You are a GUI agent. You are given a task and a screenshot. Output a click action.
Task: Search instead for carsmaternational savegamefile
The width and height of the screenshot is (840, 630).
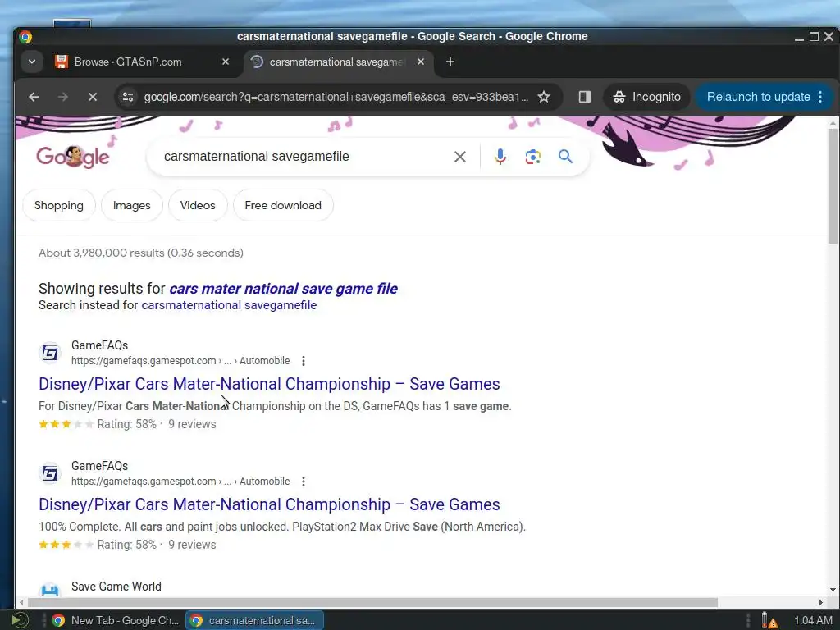[229, 305]
